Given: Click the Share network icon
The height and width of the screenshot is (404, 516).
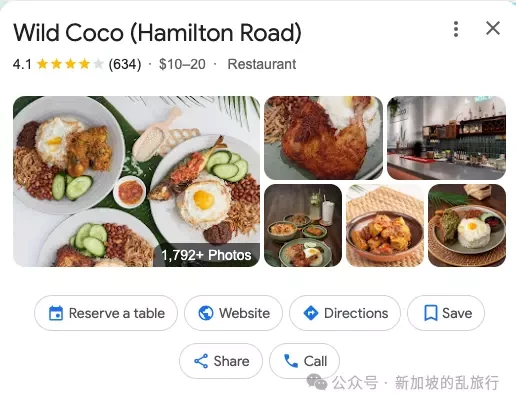Looking at the screenshot, I should [201, 361].
